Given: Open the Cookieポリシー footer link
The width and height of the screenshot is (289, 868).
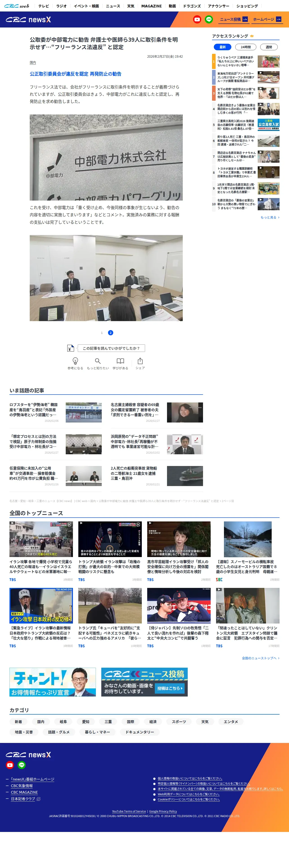Looking at the screenshot, I should (189, 799).
